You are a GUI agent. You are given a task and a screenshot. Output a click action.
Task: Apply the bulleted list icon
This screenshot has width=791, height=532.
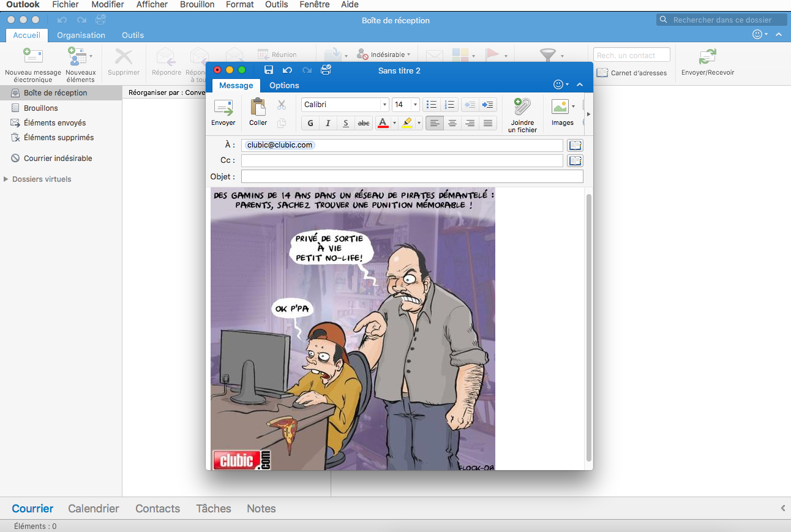[x=433, y=104]
